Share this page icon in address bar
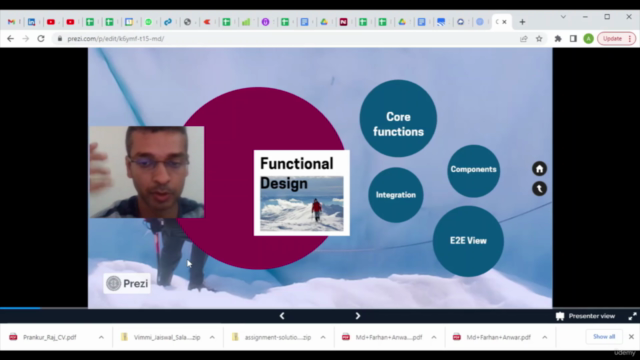The height and width of the screenshot is (360, 640). coord(524,38)
